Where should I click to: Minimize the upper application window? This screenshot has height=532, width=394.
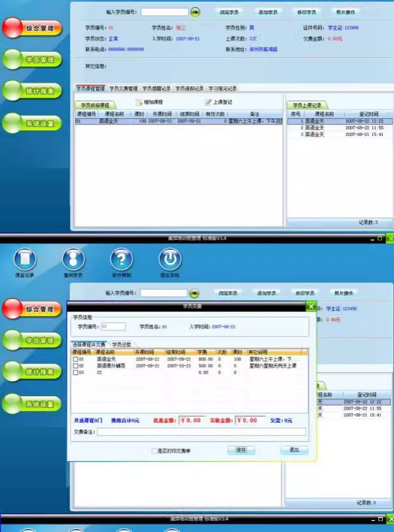pyautogui.click(x=372, y=239)
